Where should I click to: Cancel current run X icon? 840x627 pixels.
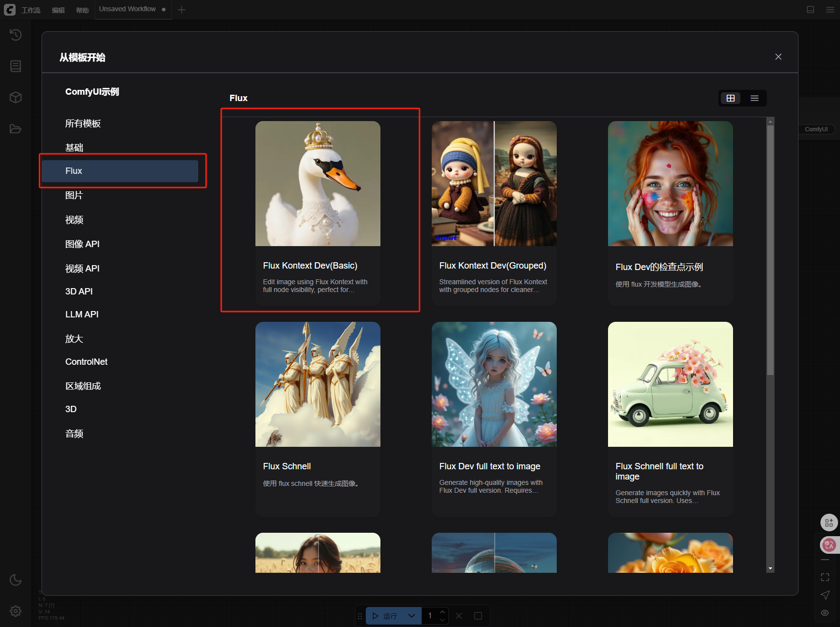click(x=459, y=616)
